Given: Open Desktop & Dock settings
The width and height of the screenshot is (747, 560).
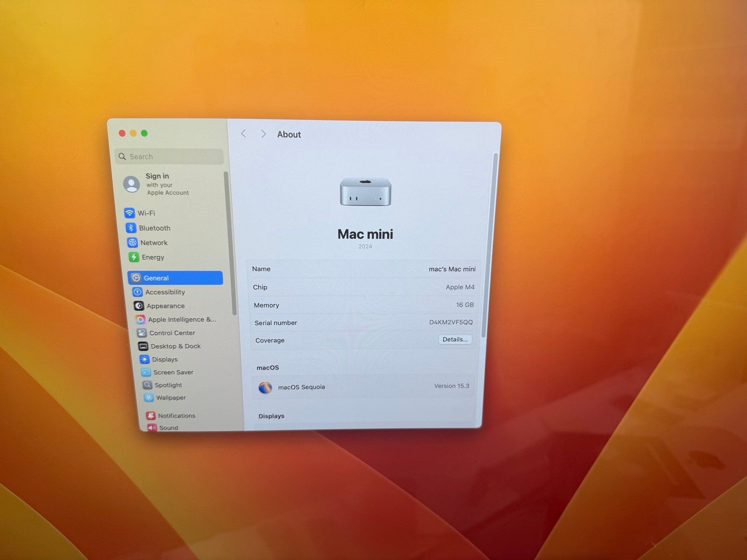Looking at the screenshot, I should point(143,346).
